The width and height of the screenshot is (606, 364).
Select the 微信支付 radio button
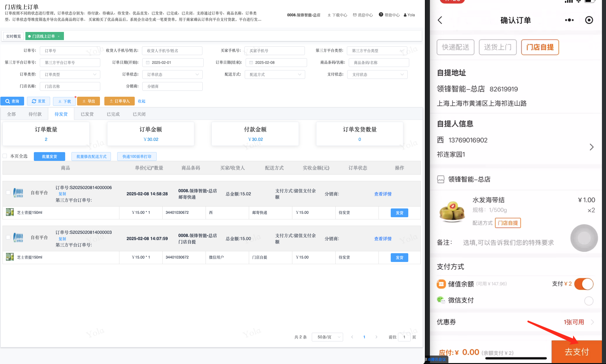tap(588, 301)
